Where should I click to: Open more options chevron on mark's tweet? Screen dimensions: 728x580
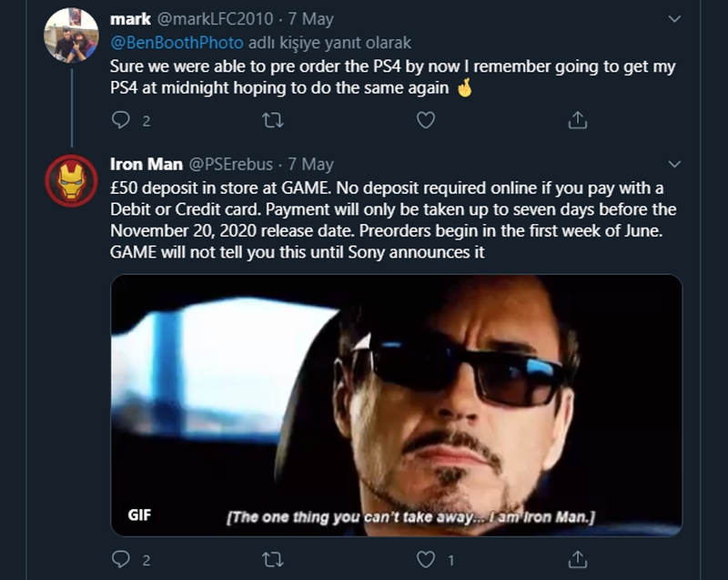click(674, 18)
